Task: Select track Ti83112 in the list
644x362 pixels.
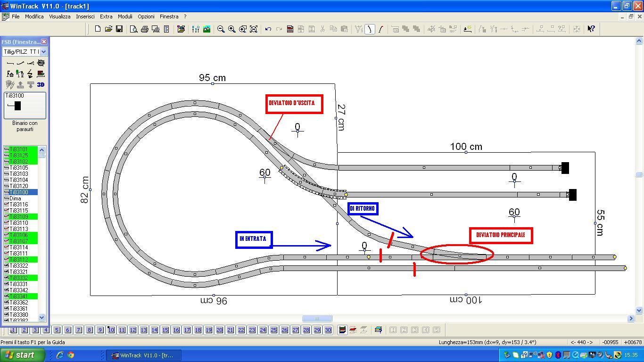Action: tap(21, 260)
